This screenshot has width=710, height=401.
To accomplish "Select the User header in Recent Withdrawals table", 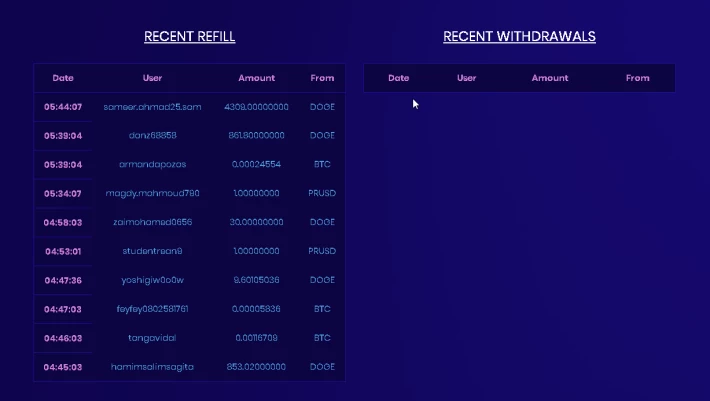I will click(x=466, y=78).
